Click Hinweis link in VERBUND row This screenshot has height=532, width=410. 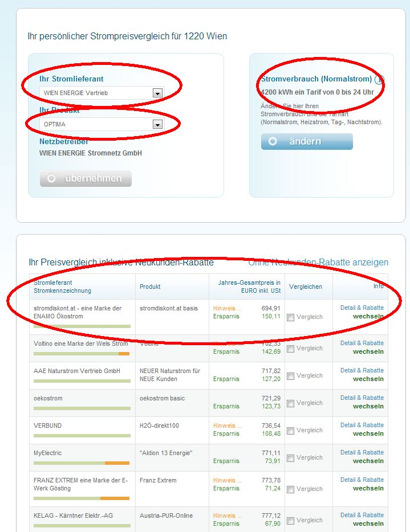pos(228,425)
